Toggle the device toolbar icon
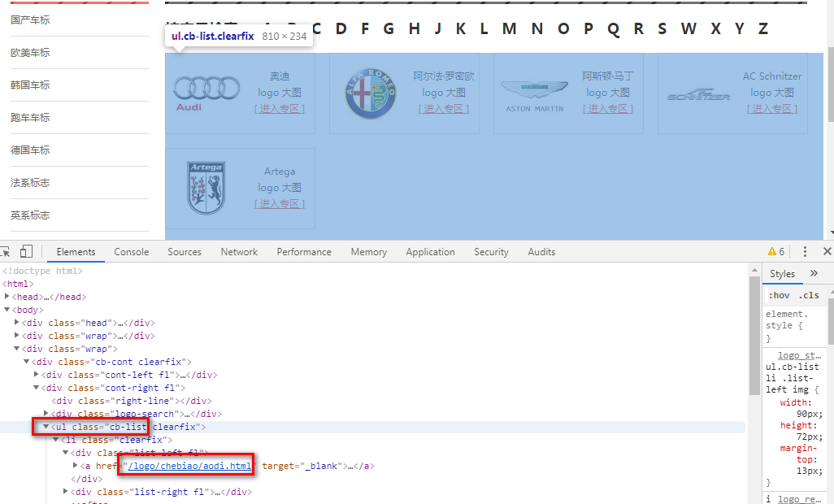Screen dimensions: 834x504 point(26,251)
